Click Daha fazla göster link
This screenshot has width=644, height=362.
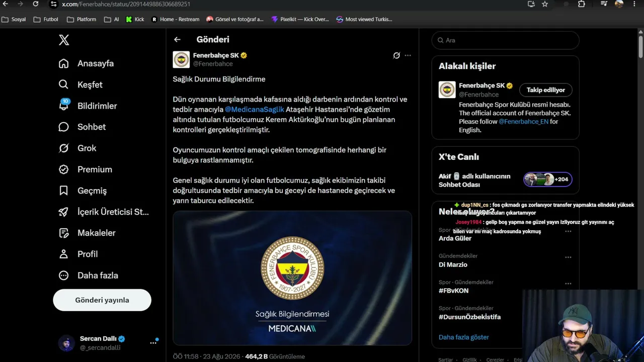[464, 337]
